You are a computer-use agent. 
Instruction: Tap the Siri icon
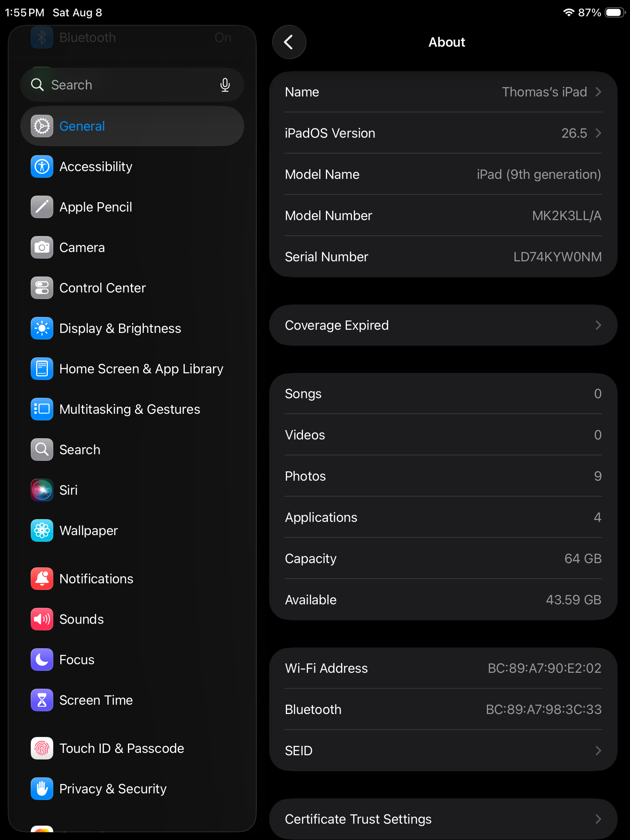click(42, 490)
